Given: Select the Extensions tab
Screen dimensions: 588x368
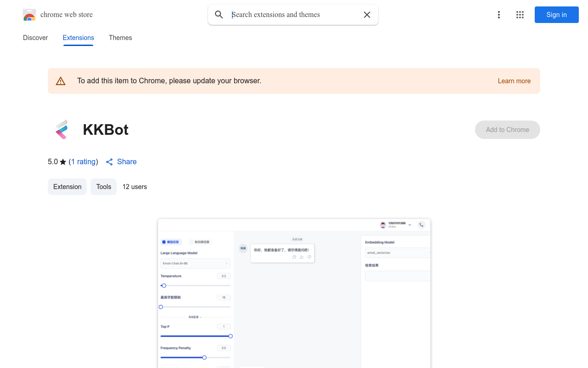Looking at the screenshot, I should coord(79,38).
